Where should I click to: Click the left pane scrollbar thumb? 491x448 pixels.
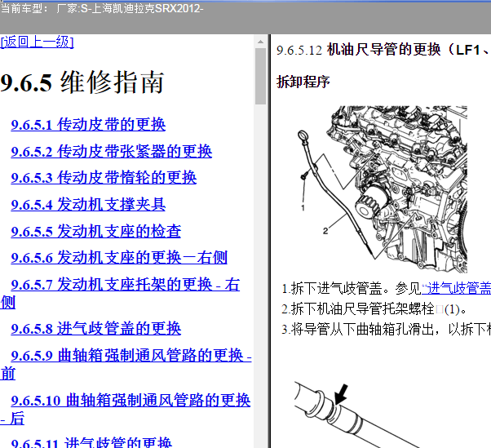pos(260,76)
